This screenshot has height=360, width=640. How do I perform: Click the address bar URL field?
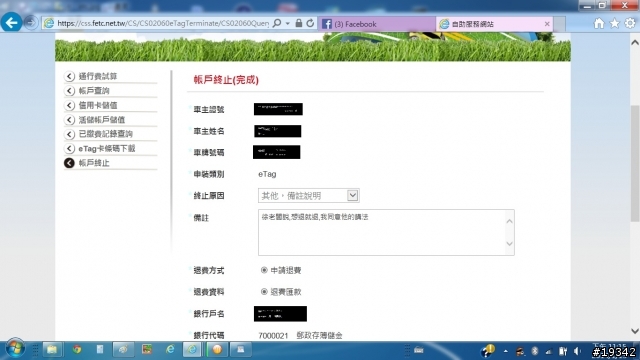(162, 23)
